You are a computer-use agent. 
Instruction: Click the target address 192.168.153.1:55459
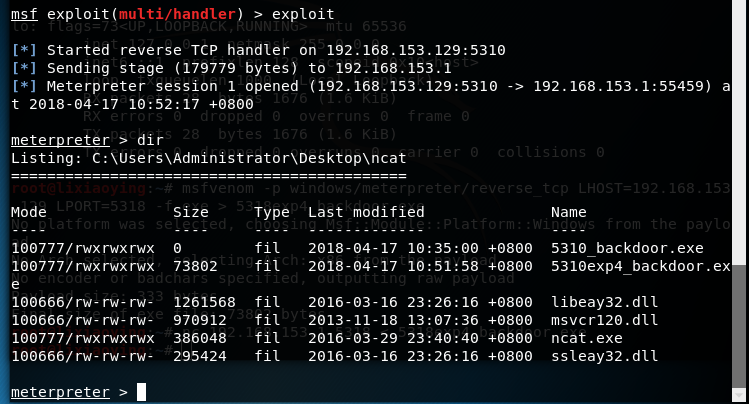(x=618, y=86)
